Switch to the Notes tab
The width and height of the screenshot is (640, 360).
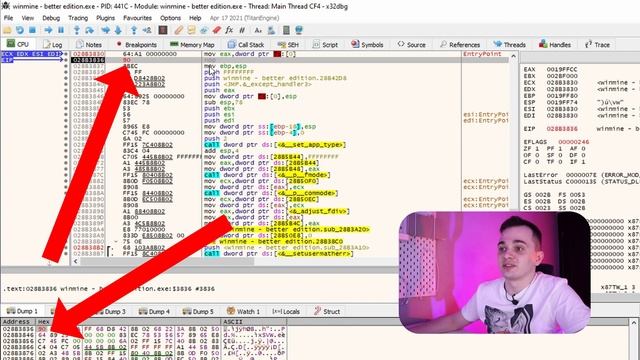[x=89, y=44]
